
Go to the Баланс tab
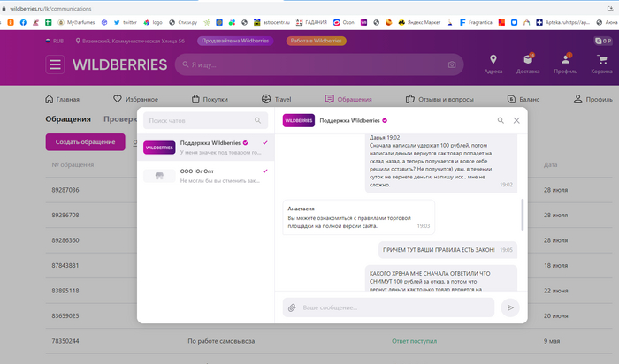(523, 99)
